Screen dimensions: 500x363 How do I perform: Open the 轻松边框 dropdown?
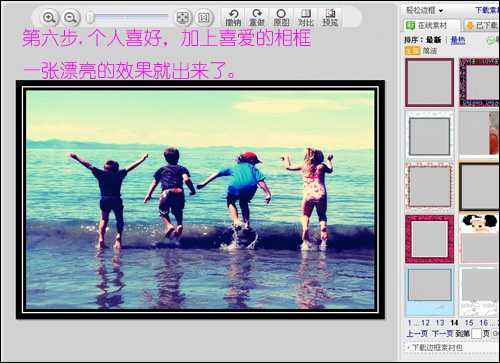424,10
